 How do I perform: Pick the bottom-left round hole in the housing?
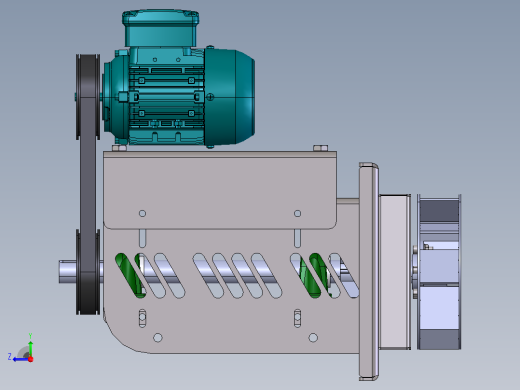tap(158, 338)
